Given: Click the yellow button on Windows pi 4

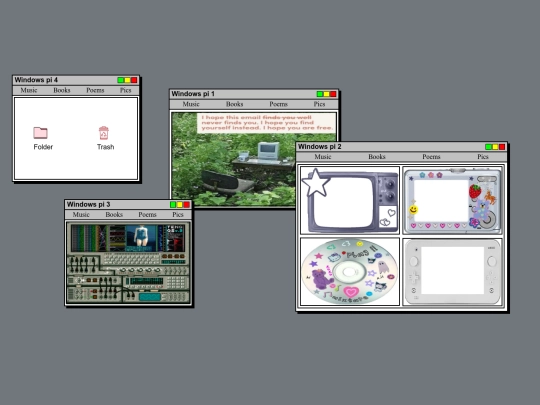Looking at the screenshot, I should [x=127, y=80].
